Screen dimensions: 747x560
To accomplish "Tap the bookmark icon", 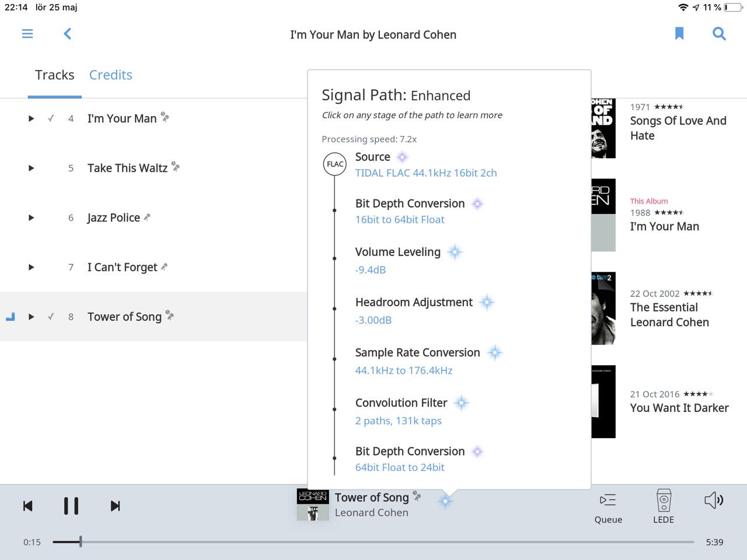I will coord(679,34).
